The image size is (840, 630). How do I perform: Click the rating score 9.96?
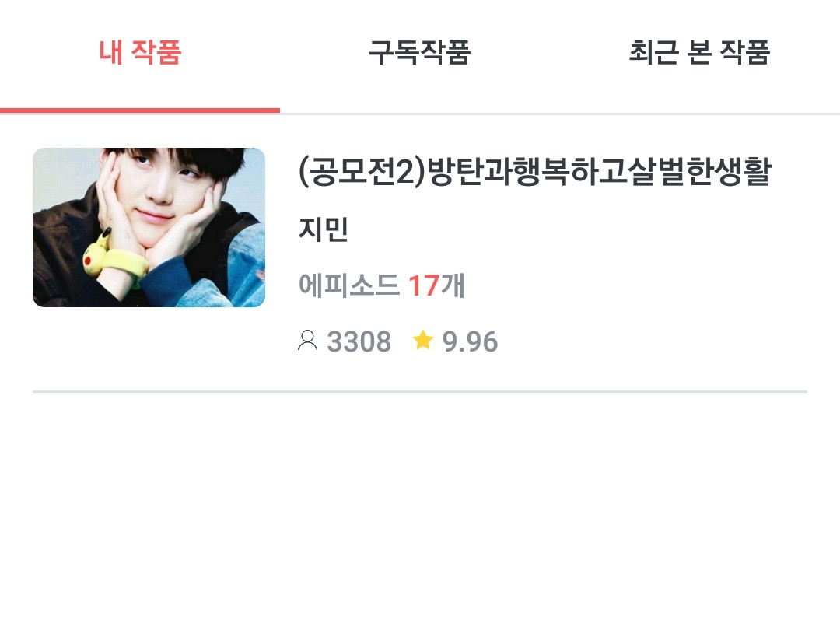(x=470, y=341)
